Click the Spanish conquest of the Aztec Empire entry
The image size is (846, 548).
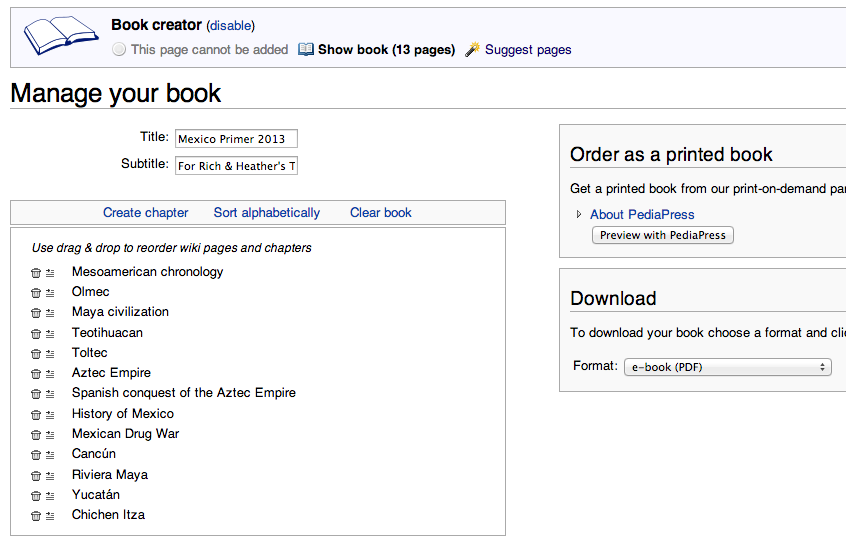[184, 393]
